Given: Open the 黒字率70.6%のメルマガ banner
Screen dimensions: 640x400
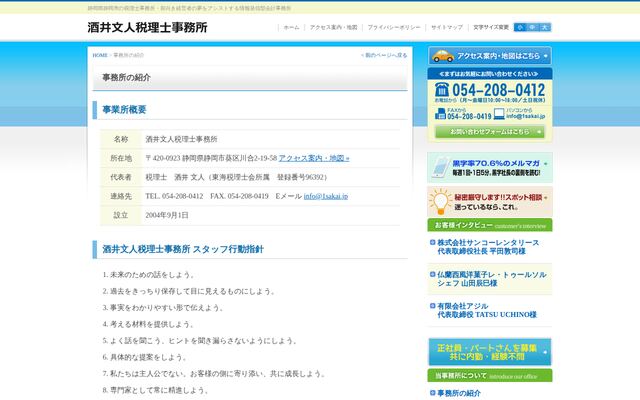Looking at the screenshot, I should 490,167.
